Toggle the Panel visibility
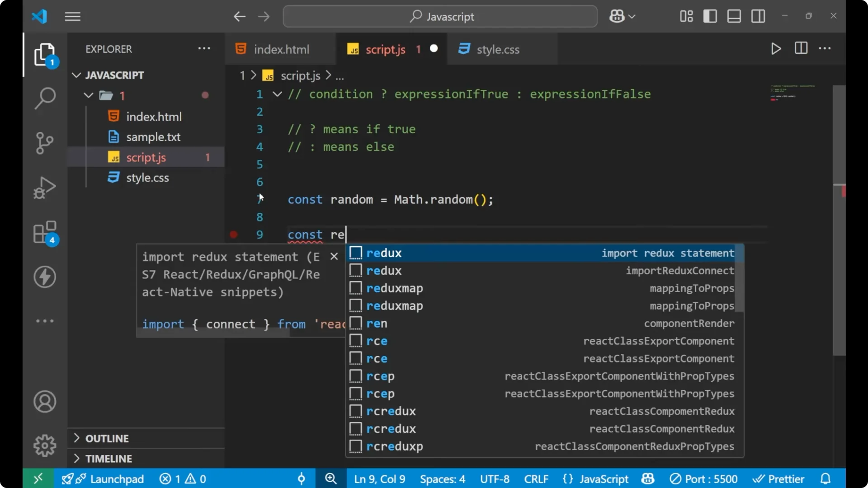868x488 pixels. (x=733, y=16)
